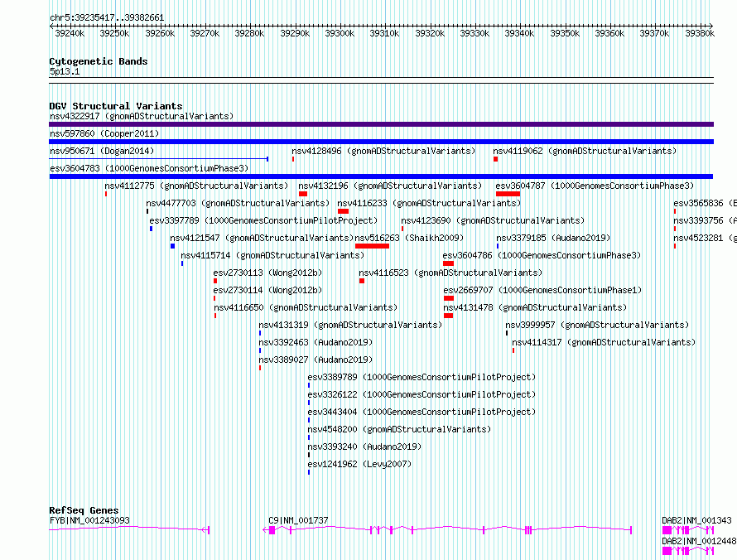Click esv3397789 PilotProject label

pos(263,220)
